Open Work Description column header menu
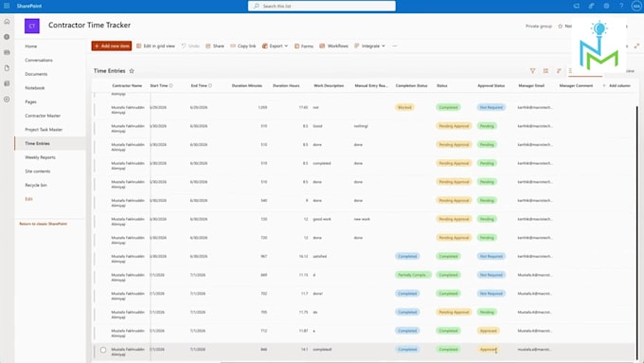This screenshot has height=363, width=644. [x=329, y=85]
